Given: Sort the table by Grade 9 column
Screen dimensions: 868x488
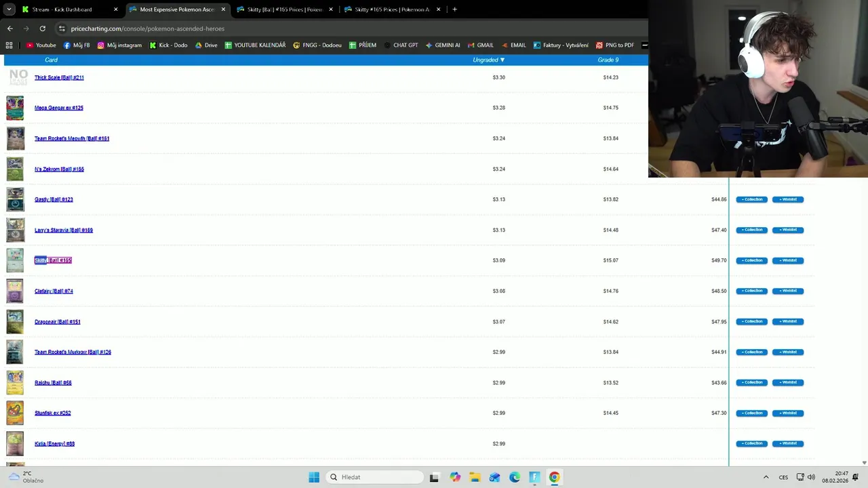Looking at the screenshot, I should pos(608,60).
